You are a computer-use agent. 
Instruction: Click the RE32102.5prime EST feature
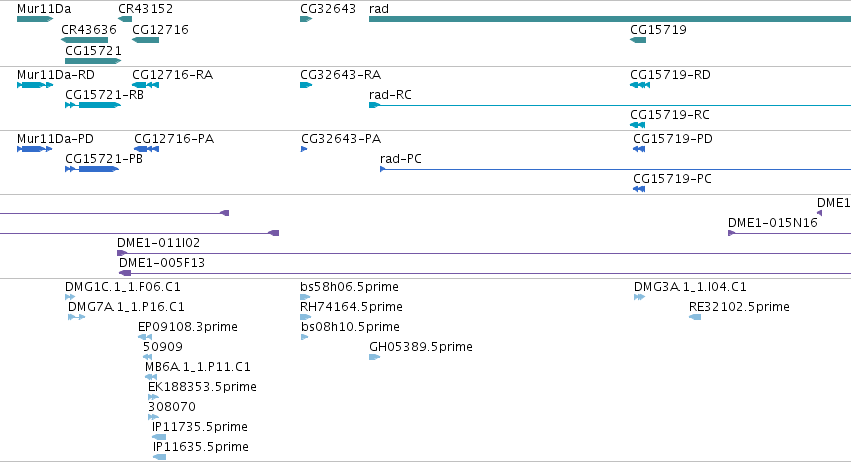(695, 317)
